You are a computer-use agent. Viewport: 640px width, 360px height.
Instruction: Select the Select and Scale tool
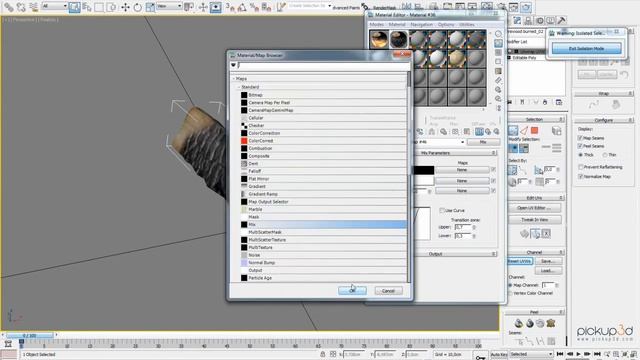[150, 7]
